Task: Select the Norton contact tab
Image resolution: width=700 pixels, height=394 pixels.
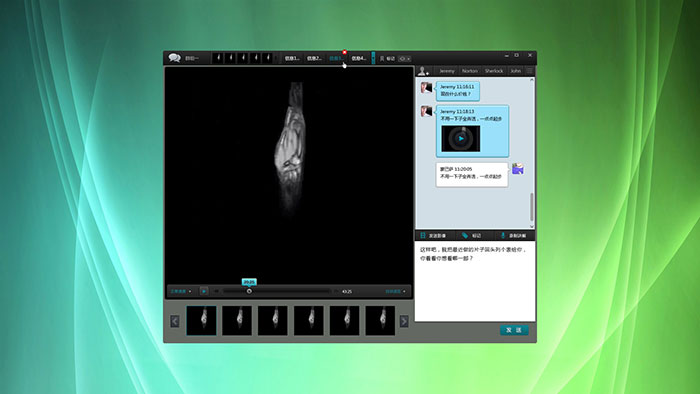Action: (x=470, y=71)
